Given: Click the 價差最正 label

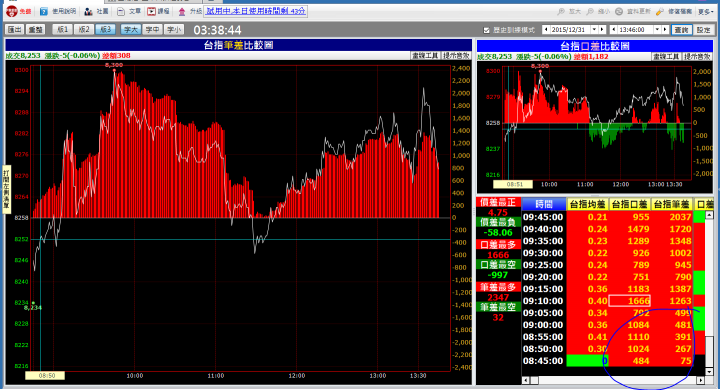Looking at the screenshot, I should point(498,202).
